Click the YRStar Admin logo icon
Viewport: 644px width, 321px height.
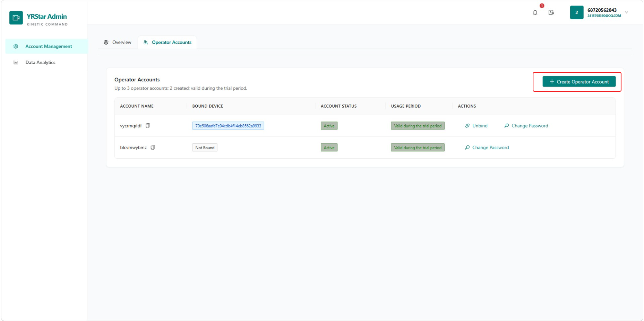pyautogui.click(x=16, y=18)
